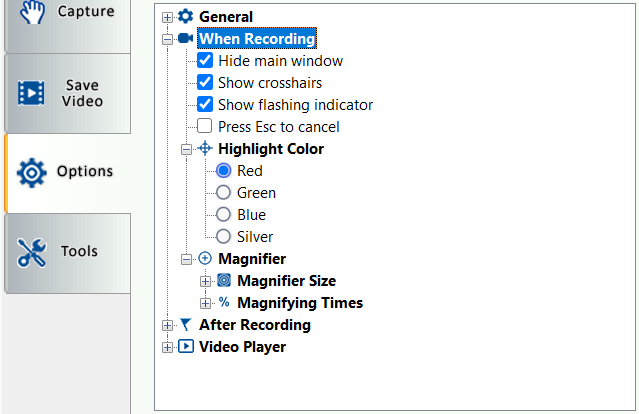Uncheck Hide main window checkbox
639x414 pixels.
[205, 61]
